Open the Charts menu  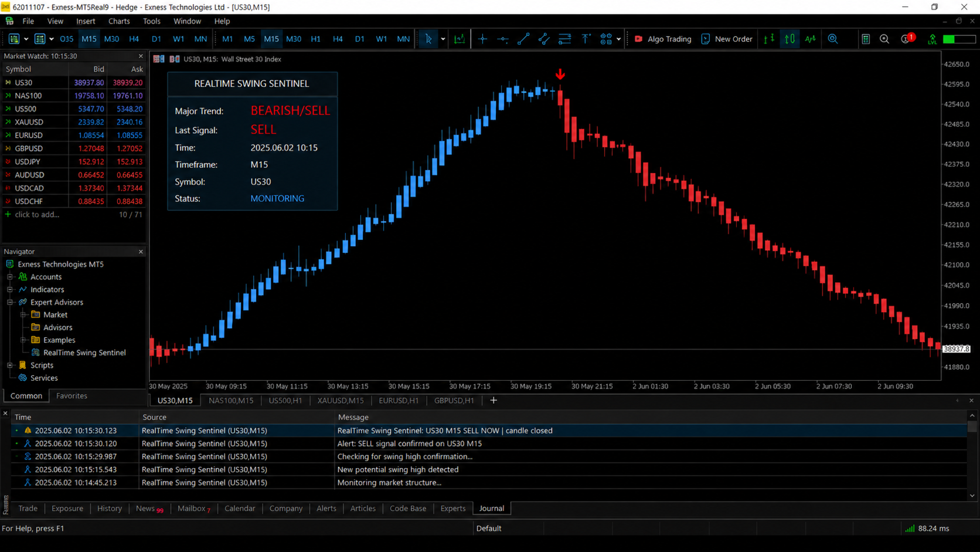click(x=119, y=21)
